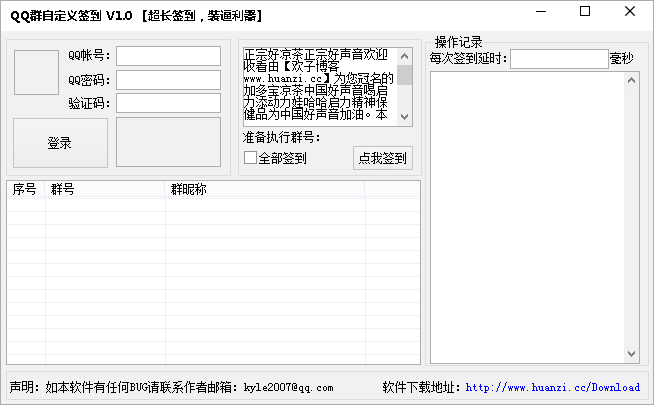Click down arrow of sign-in message scrollbar
The height and width of the screenshot is (405, 654).
(405, 116)
